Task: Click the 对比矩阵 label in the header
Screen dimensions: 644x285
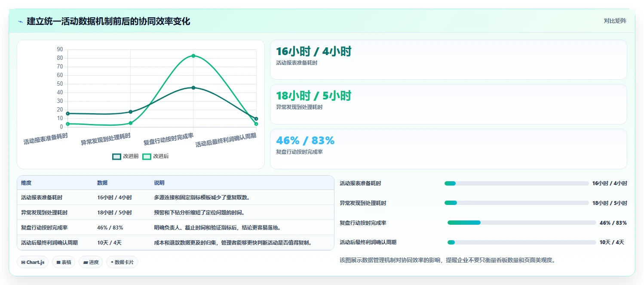Action: (x=615, y=21)
